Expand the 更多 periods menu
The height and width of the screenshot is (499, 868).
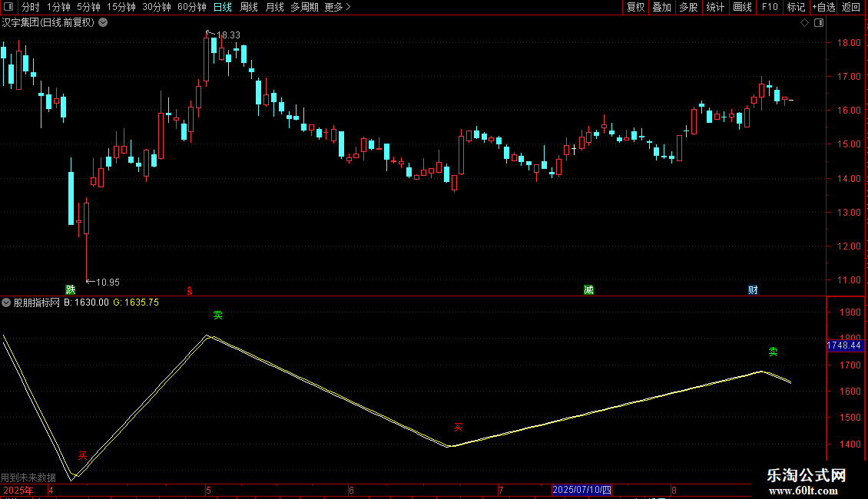coord(337,7)
